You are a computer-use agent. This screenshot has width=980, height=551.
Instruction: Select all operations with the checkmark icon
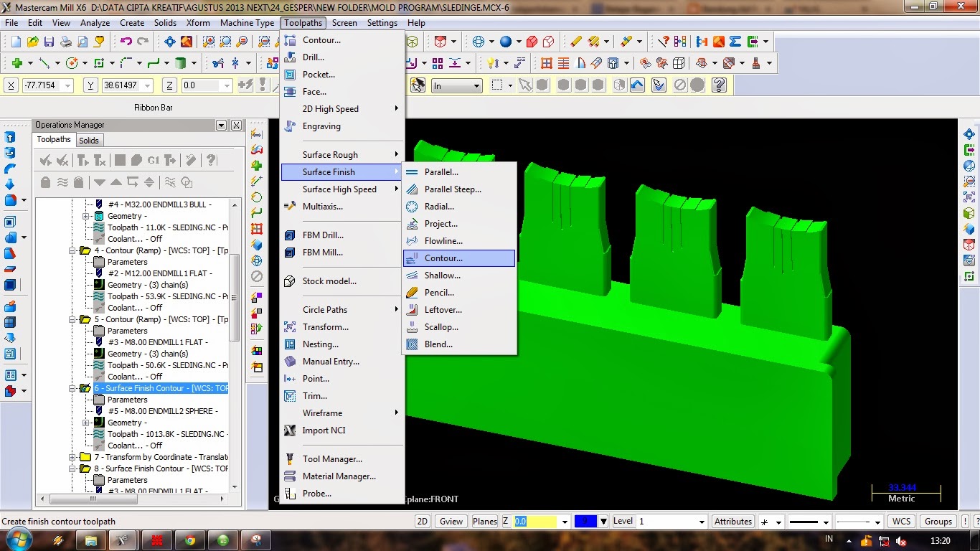pos(44,159)
